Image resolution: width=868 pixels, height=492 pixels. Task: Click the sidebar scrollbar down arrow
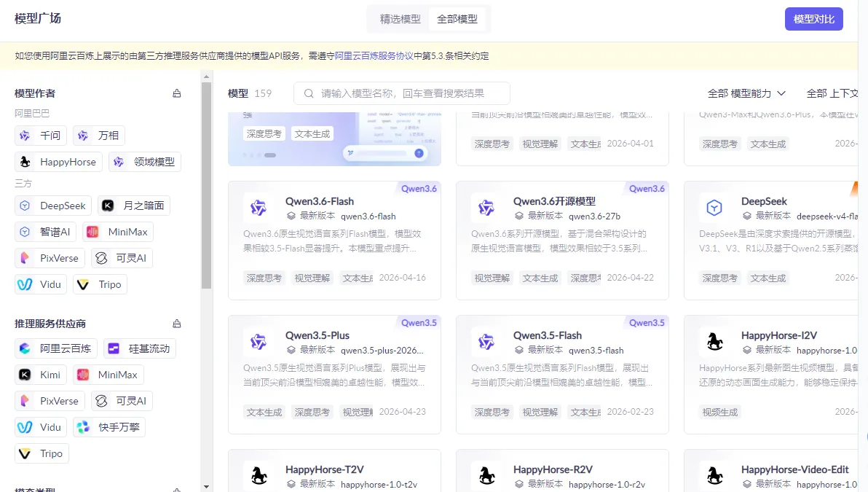coord(206,487)
